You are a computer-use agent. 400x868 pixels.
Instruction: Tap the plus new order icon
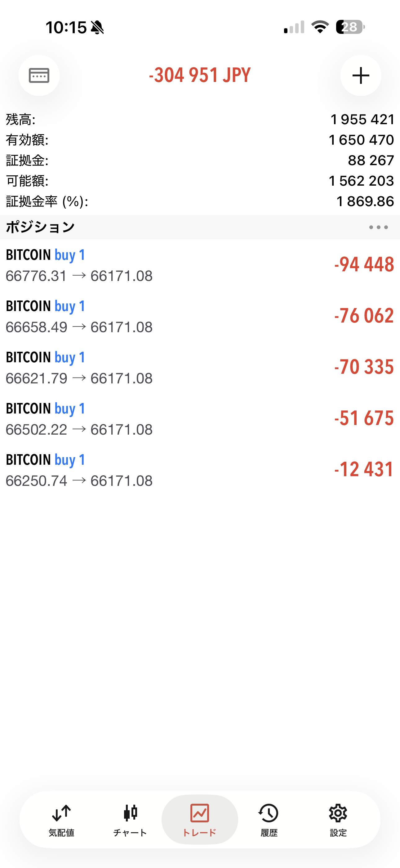[x=361, y=75]
